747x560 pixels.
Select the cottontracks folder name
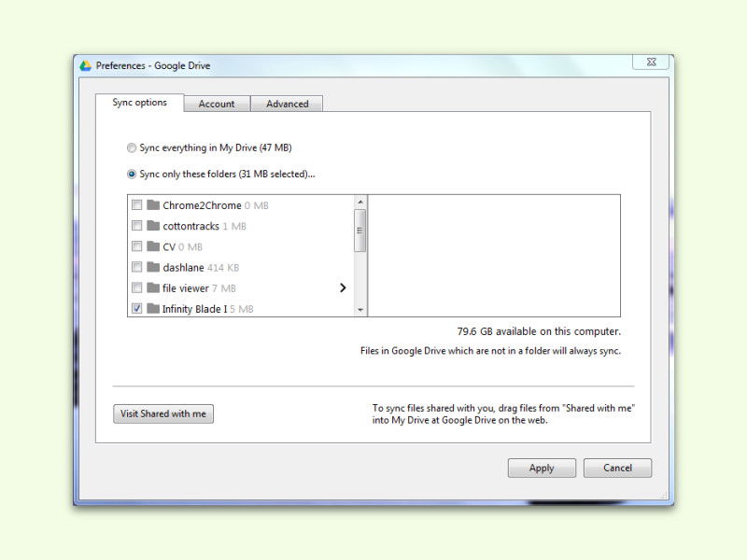191,226
